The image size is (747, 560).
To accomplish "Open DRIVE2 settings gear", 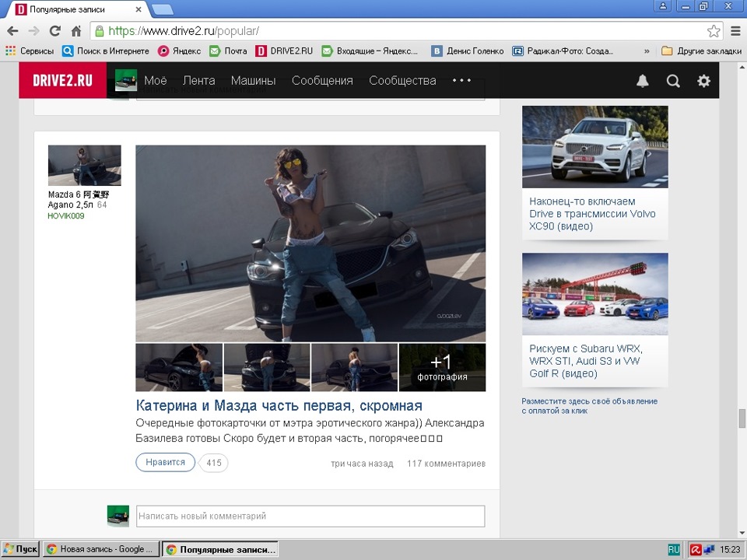I will click(x=703, y=81).
